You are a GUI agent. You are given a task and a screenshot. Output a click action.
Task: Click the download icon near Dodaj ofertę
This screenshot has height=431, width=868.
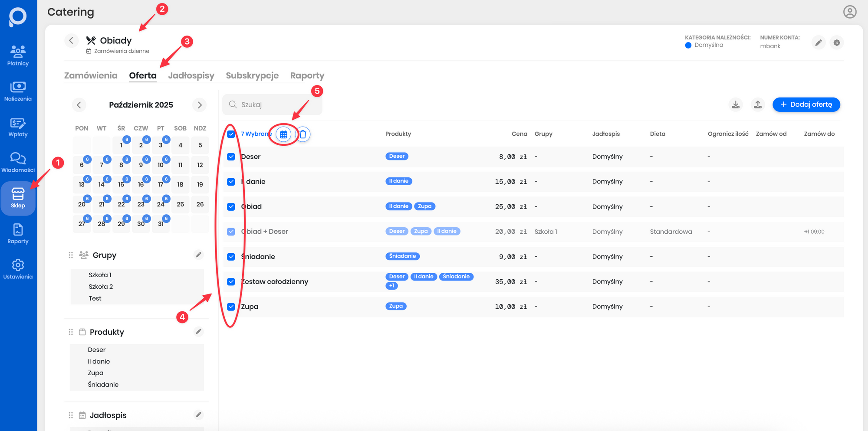coord(736,104)
